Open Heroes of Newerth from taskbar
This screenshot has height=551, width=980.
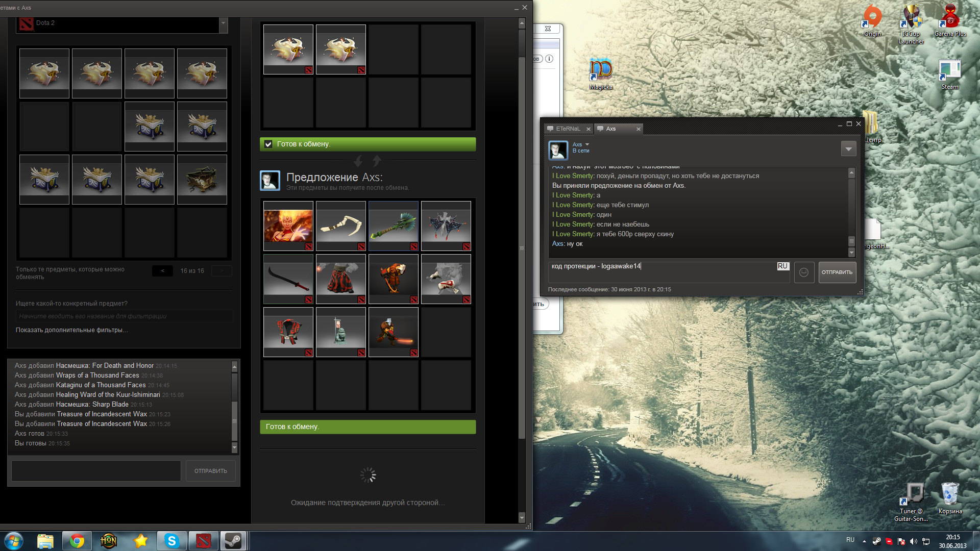[109, 541]
